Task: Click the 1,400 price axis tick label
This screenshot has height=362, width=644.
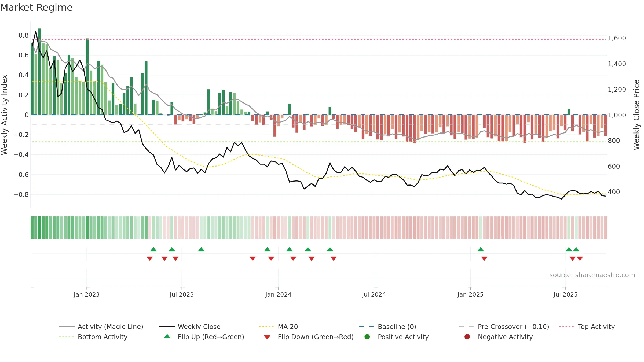Action: click(x=617, y=64)
